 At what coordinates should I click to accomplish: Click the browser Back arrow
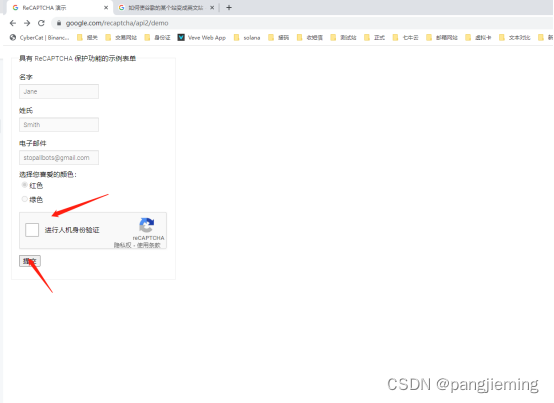[x=13, y=23]
